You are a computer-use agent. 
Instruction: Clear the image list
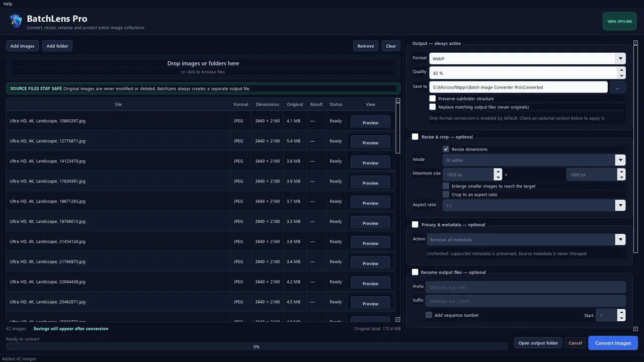tap(391, 46)
